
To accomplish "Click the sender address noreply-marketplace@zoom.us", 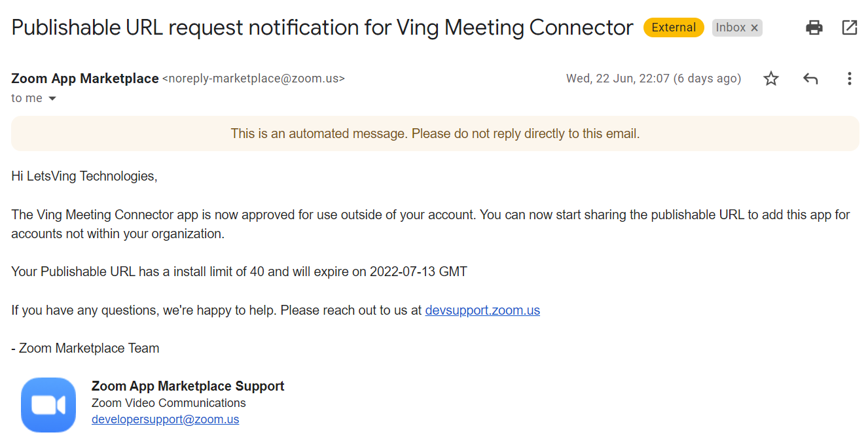I will (253, 79).
